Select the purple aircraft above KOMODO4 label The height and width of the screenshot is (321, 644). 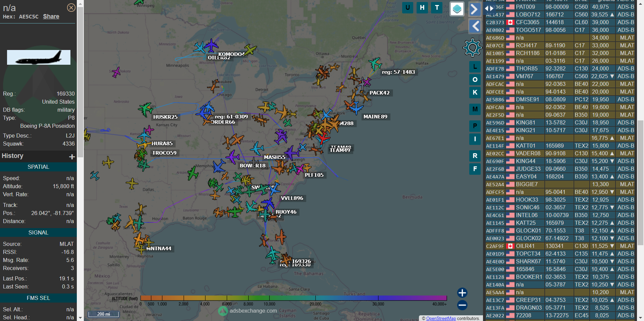pyautogui.click(x=212, y=45)
